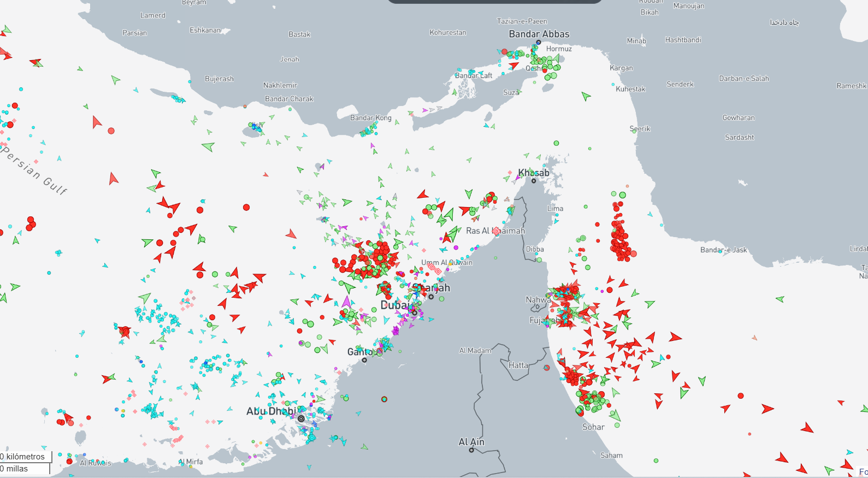Click the millas scale bar
868x478 pixels.
pos(24,469)
